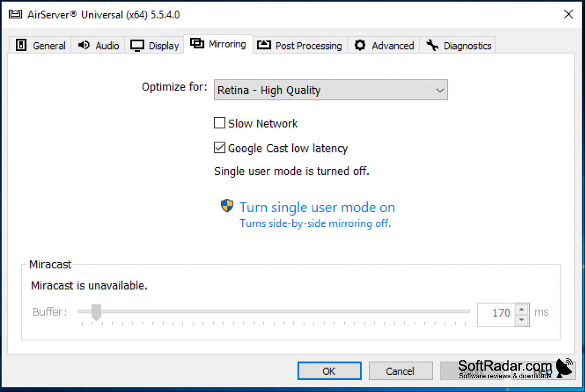Click the "Buffer:" label
The width and height of the screenshot is (585, 392).
coord(49,312)
